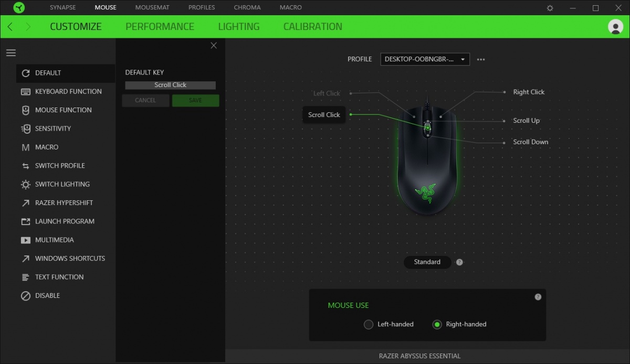The height and width of the screenshot is (364, 630).
Task: Select the Right-handed radio button
Action: 437,325
